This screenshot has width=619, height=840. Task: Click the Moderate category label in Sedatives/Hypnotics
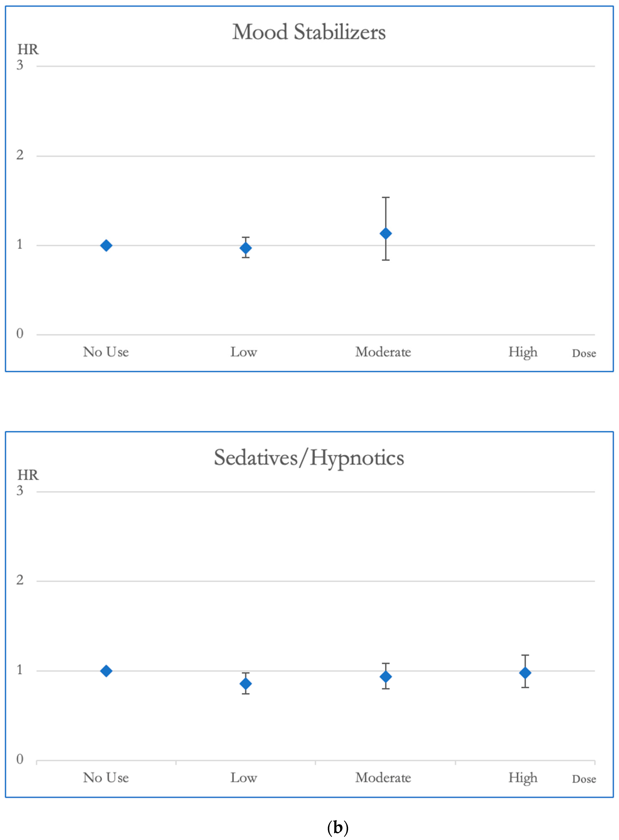tap(383, 778)
